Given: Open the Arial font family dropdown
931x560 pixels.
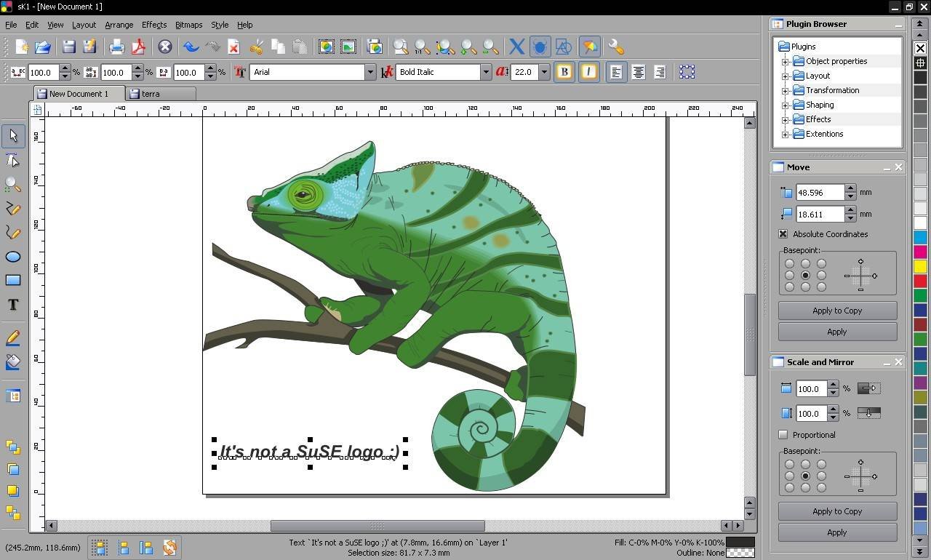Looking at the screenshot, I should [x=369, y=72].
